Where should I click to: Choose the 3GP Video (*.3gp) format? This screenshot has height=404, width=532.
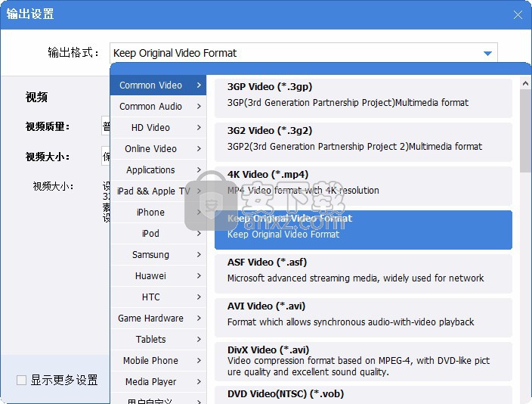pos(363,98)
